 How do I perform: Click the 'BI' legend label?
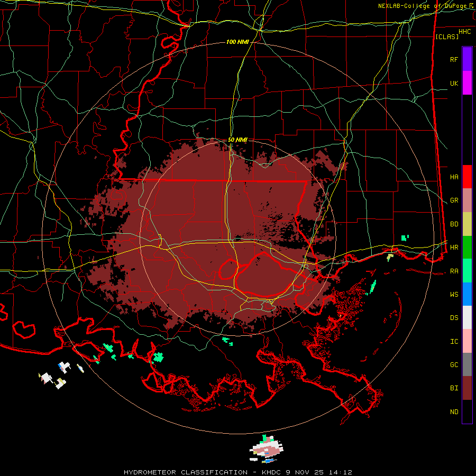[454, 388]
